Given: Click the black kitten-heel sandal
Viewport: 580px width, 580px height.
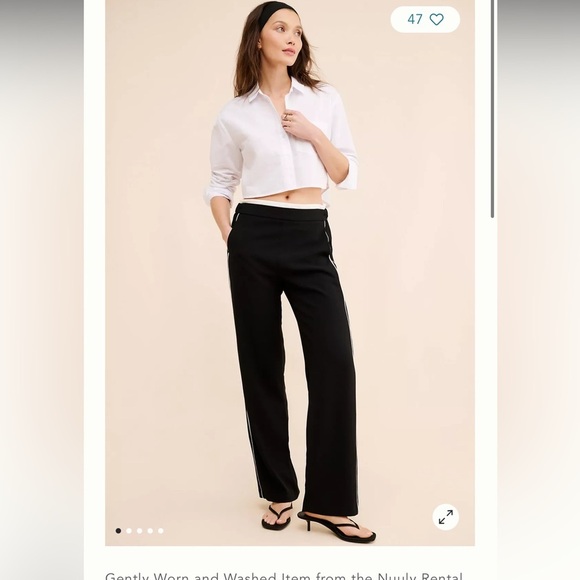Looking at the screenshot, I should pyautogui.click(x=337, y=526).
